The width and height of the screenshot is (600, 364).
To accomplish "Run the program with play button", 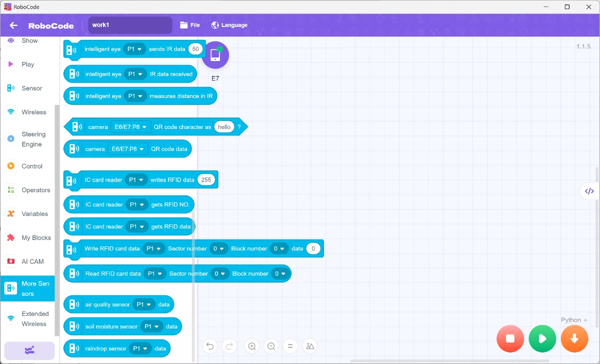I will pos(542,338).
